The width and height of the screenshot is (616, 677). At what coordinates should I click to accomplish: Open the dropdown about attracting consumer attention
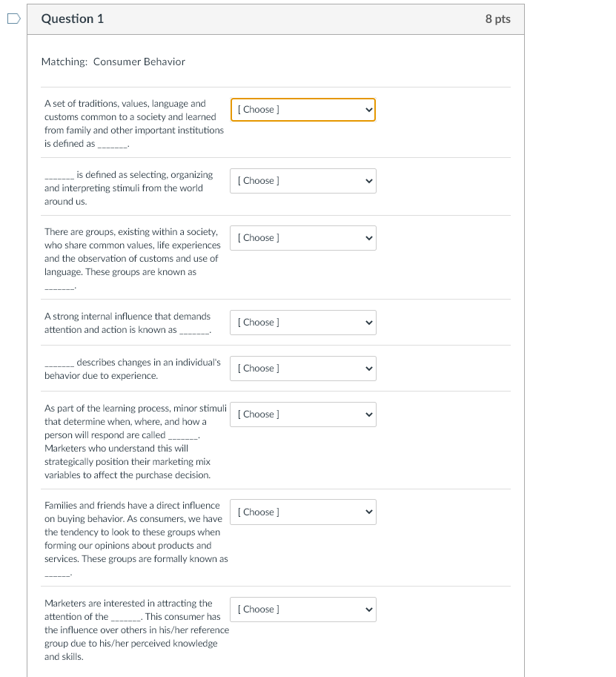[x=302, y=609]
